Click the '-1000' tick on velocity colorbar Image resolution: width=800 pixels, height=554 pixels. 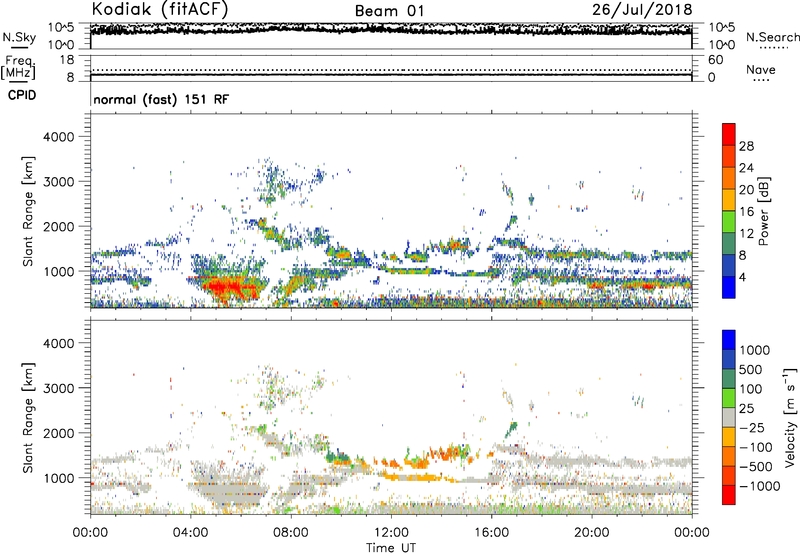point(760,486)
